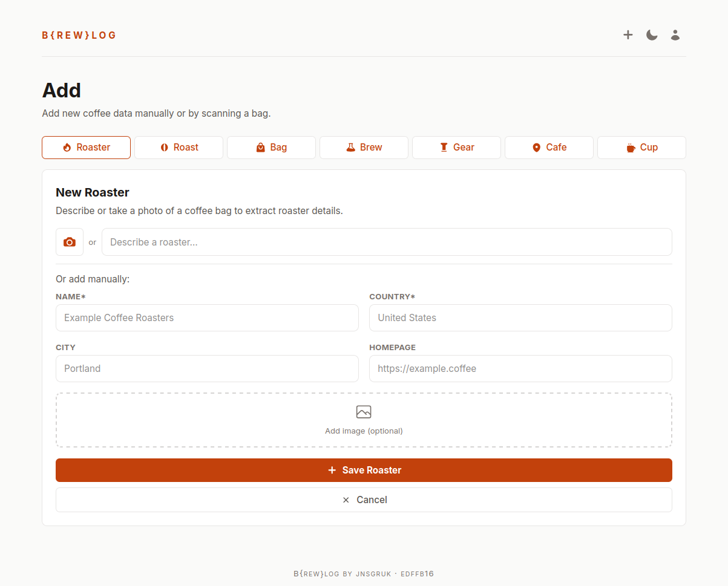Select the City text field
Image resolution: width=728 pixels, height=586 pixels.
pos(207,369)
